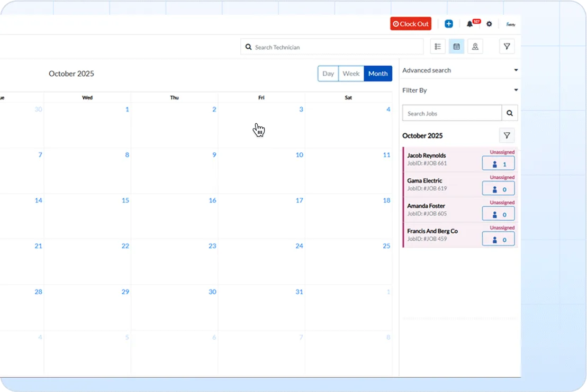Select the Month view tab
This screenshot has width=587, height=392.
(x=378, y=74)
